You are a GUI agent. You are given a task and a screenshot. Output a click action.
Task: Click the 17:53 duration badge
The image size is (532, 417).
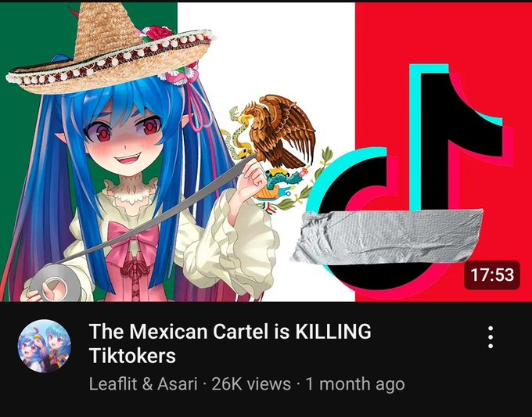(x=492, y=275)
